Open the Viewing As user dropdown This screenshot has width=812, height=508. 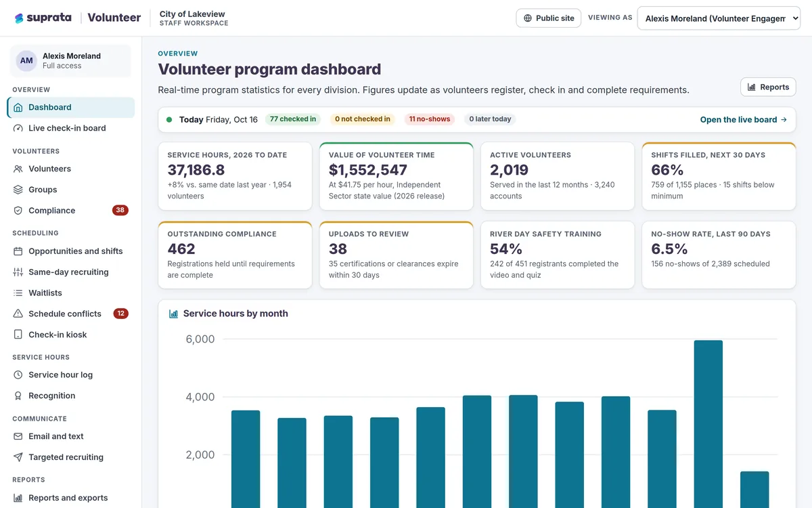[719, 18]
